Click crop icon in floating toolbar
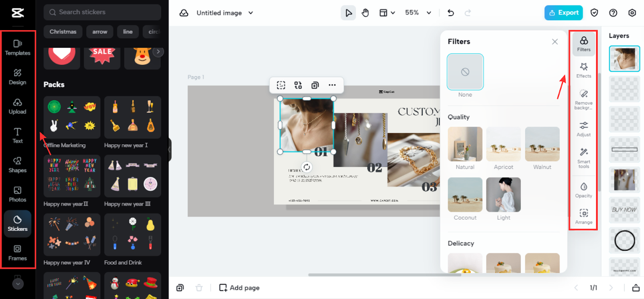Screen dimensions: 644x299 [281, 85]
